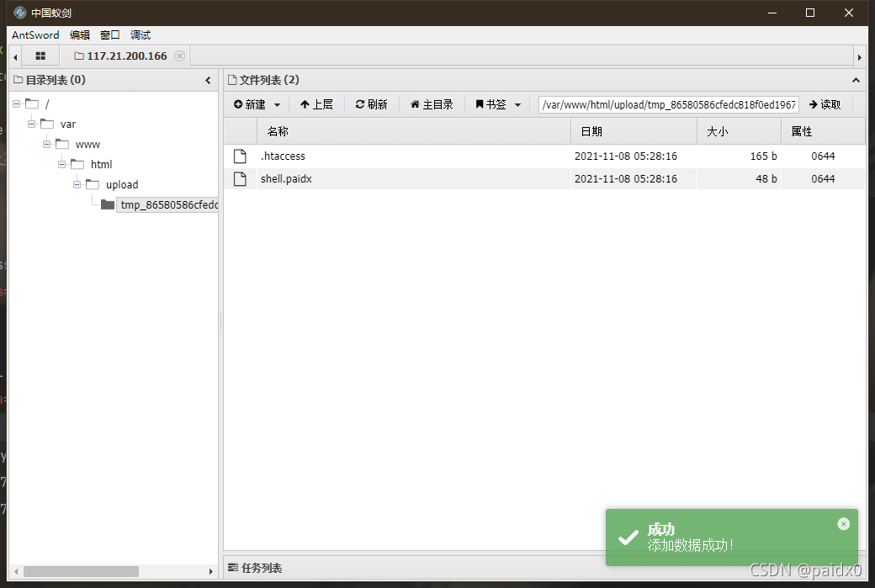Sort by the 日期 column header
The width and height of the screenshot is (875, 588).
(634, 132)
